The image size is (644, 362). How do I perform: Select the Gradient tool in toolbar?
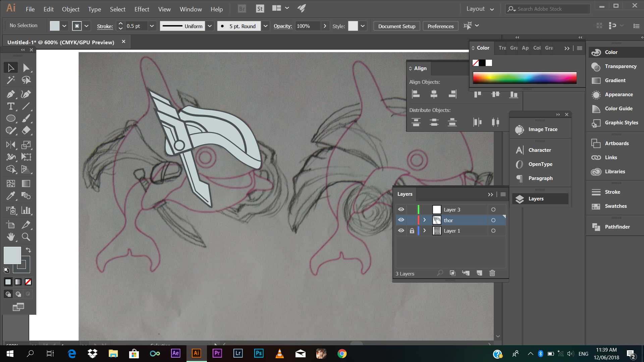coord(26,183)
